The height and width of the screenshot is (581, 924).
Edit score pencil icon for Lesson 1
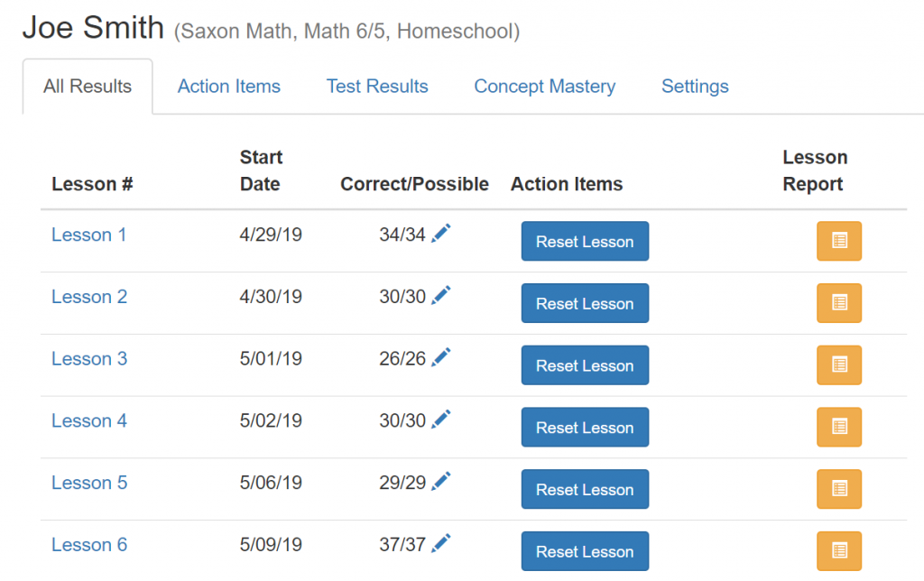tap(440, 234)
